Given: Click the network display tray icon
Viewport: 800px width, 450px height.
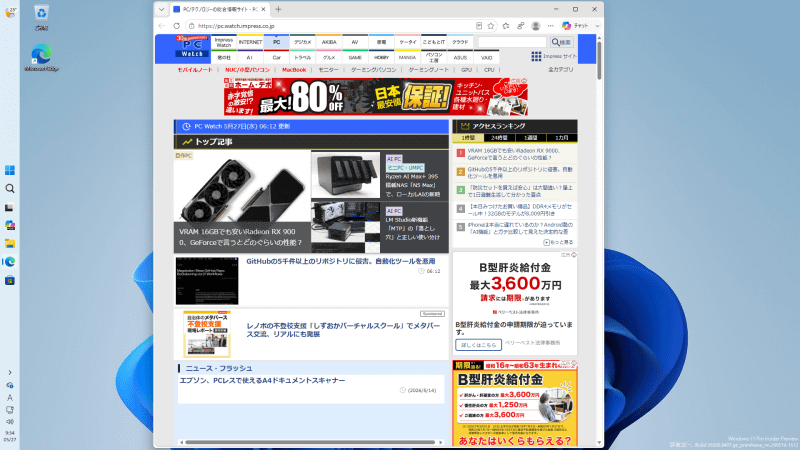Looking at the screenshot, I should coord(10,410).
